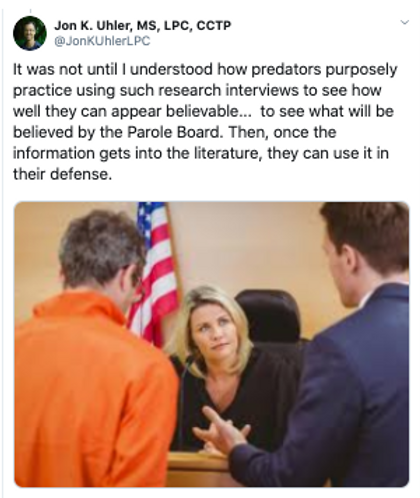Open the display name Jon K. Uhler, MS, LPC, CCTP
Screen dimensions: 420x498
pos(143,25)
